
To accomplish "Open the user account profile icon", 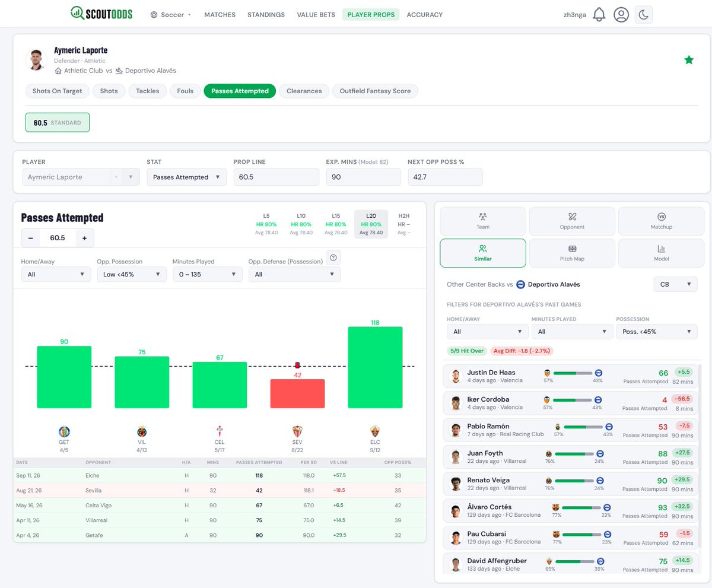I will pyautogui.click(x=621, y=15).
